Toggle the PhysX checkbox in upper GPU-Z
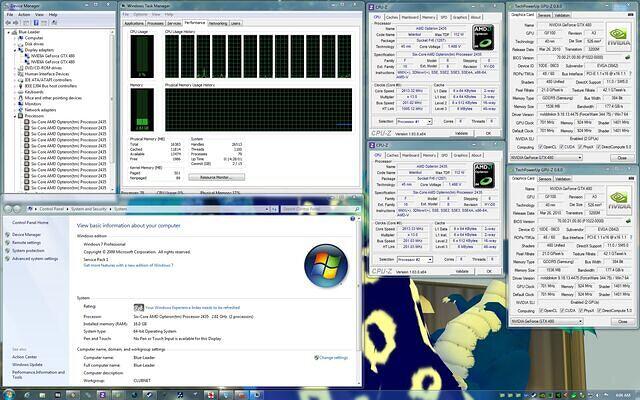 pos(583,146)
